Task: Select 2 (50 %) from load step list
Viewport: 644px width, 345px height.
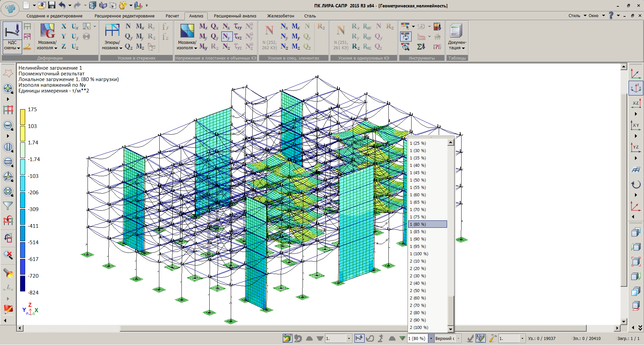Action: (x=418, y=291)
